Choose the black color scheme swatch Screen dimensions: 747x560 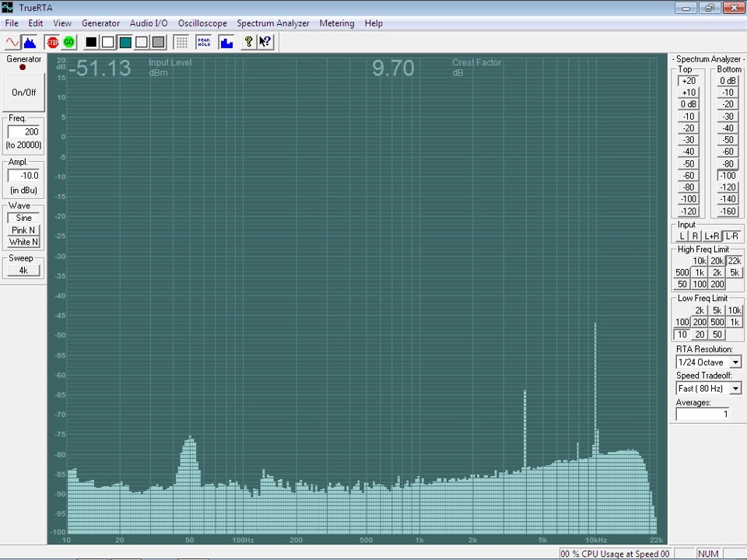click(91, 42)
